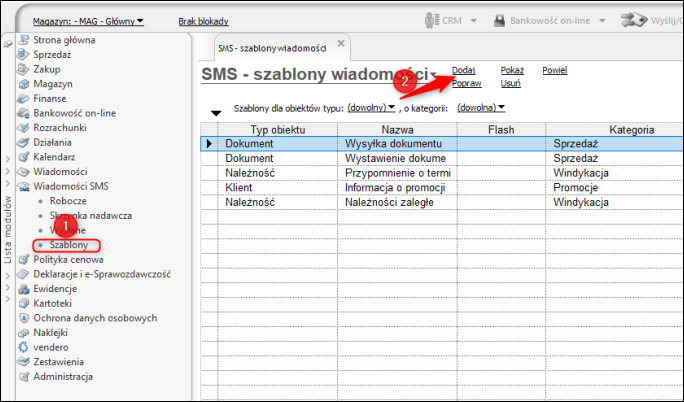
Task: Click the Dodaj link
Action: point(463,70)
